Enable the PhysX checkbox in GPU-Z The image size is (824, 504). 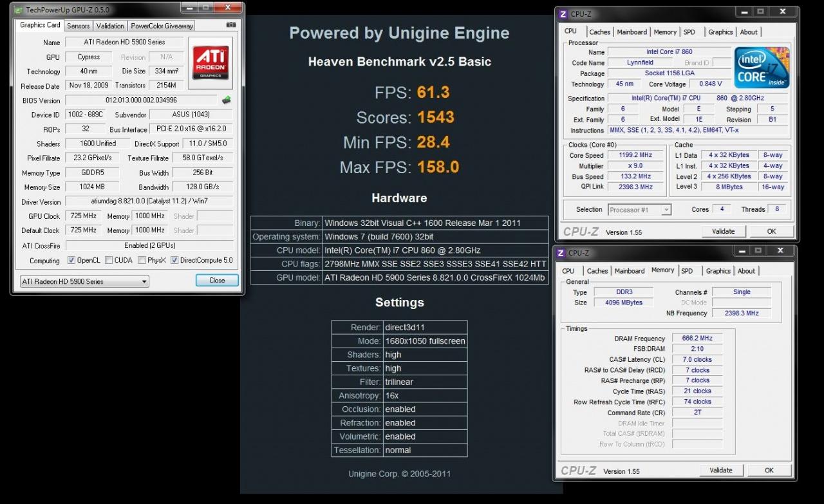[142, 261]
